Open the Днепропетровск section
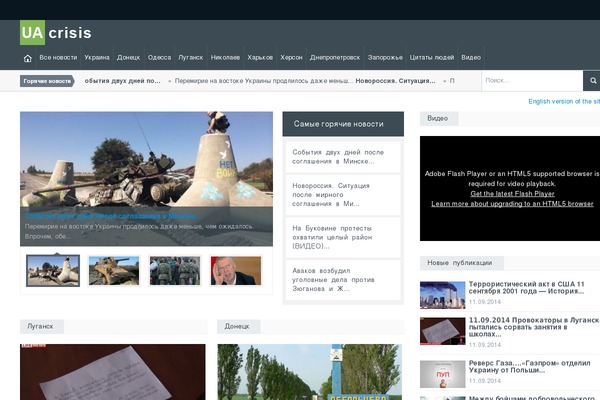The width and height of the screenshot is (600, 400). pyautogui.click(x=335, y=57)
